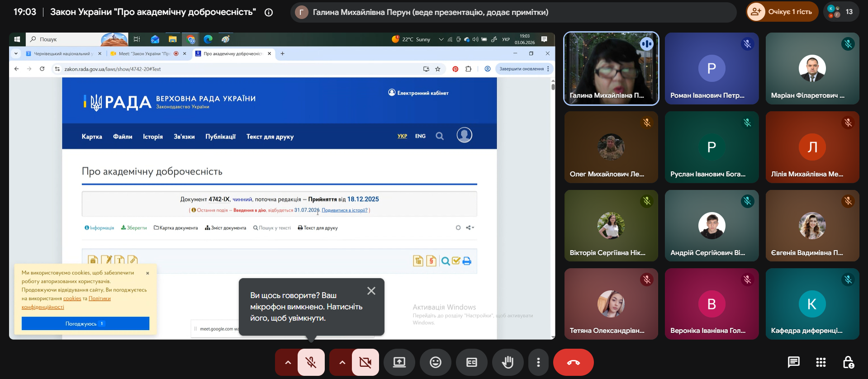Open video settings arrow beside the camera
The width and height of the screenshot is (868, 379).
click(x=342, y=362)
